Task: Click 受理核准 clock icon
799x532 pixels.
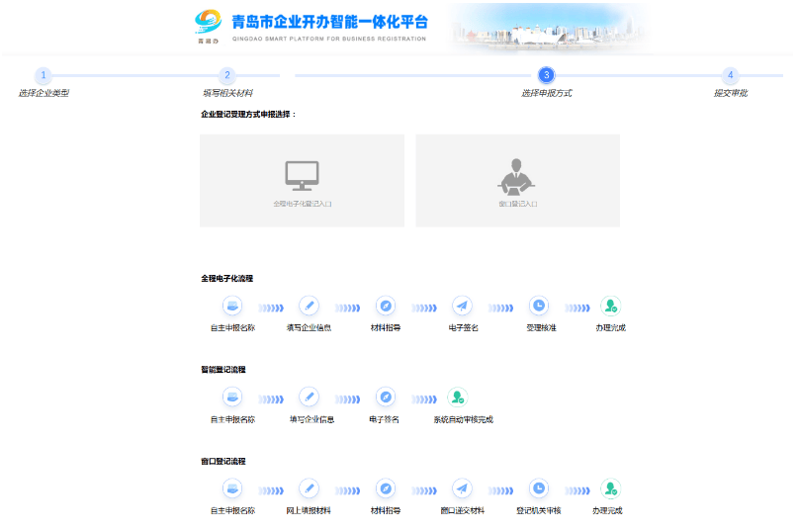Action: (539, 307)
